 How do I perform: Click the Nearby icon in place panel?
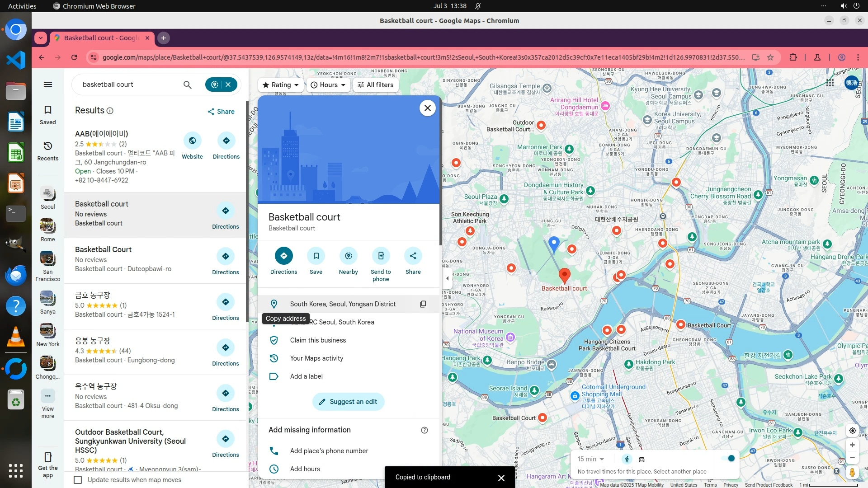[348, 256]
